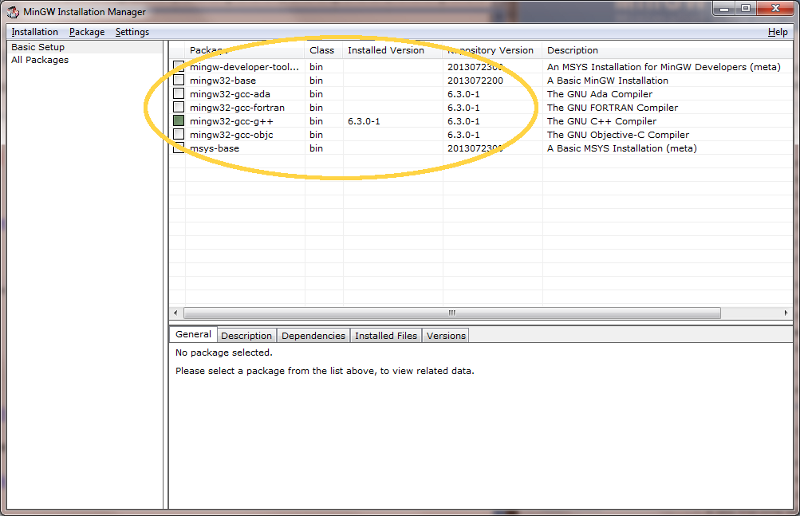
Task: Click 'An MSYS Installation for MinGW Developers' description
Action: pyautogui.click(x=664, y=67)
